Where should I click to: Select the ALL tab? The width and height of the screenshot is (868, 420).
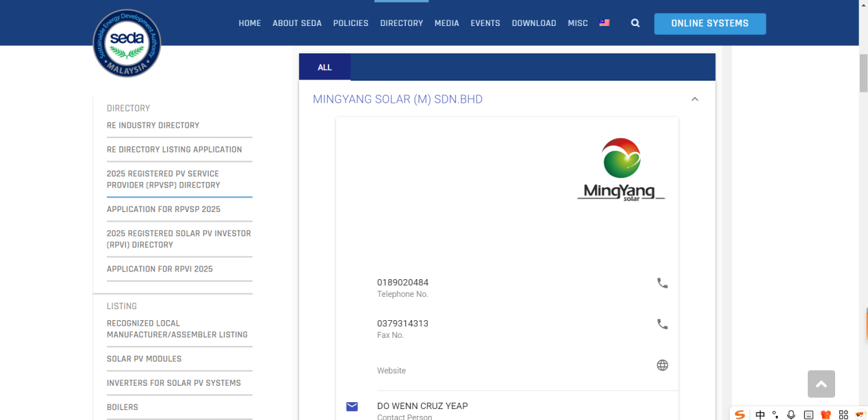(324, 67)
